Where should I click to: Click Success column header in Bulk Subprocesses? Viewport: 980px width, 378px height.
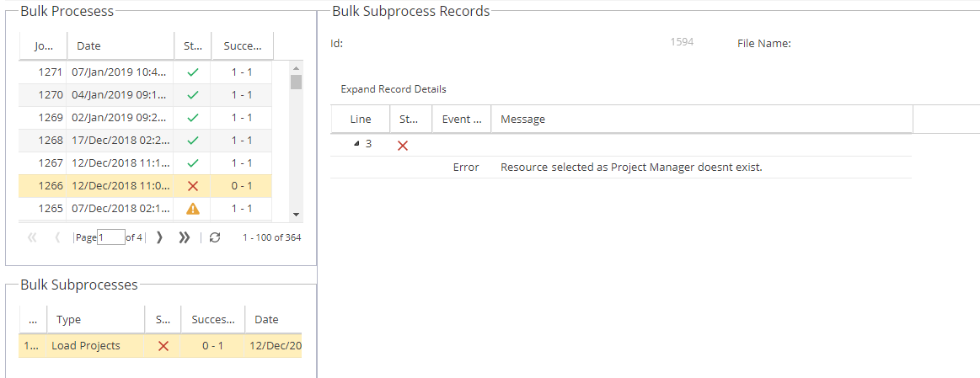(212, 319)
